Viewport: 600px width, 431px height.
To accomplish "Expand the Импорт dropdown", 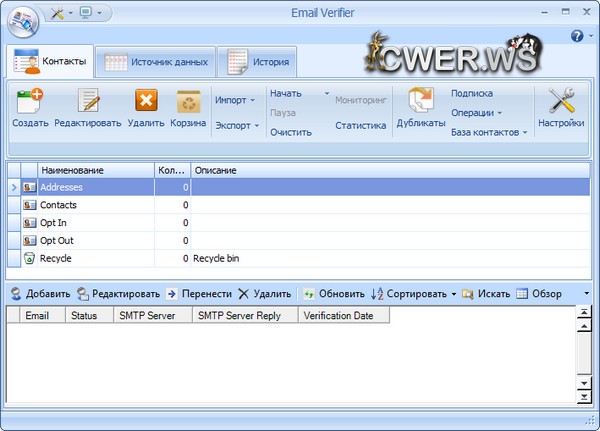I will coord(236,100).
